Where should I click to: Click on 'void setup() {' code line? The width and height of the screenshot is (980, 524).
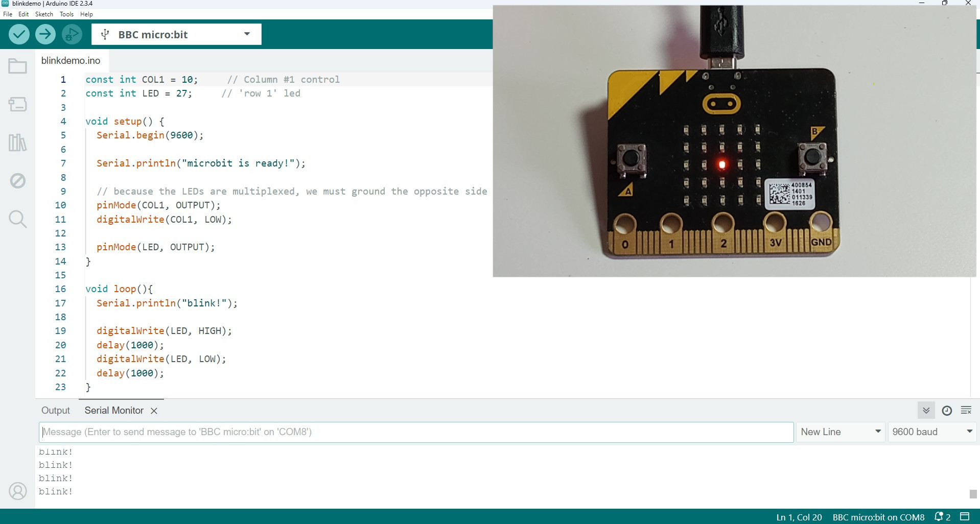pos(125,122)
